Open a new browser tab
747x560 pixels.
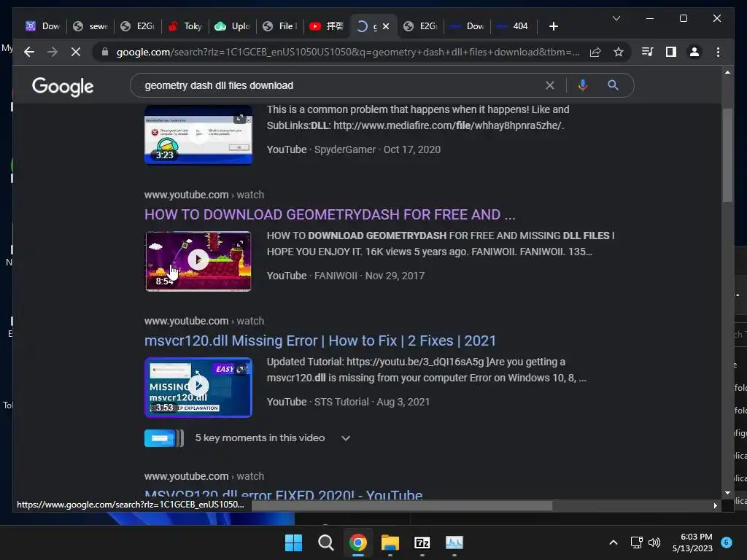pos(553,26)
